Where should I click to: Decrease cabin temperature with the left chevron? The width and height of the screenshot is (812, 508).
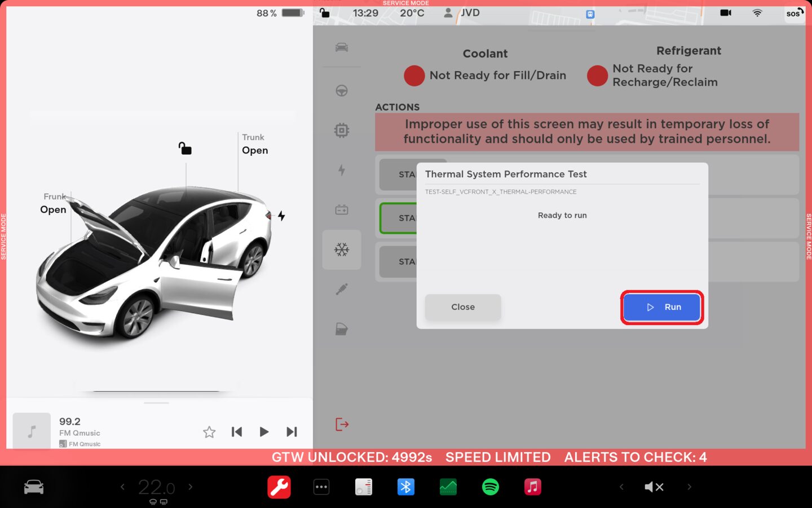(x=122, y=487)
